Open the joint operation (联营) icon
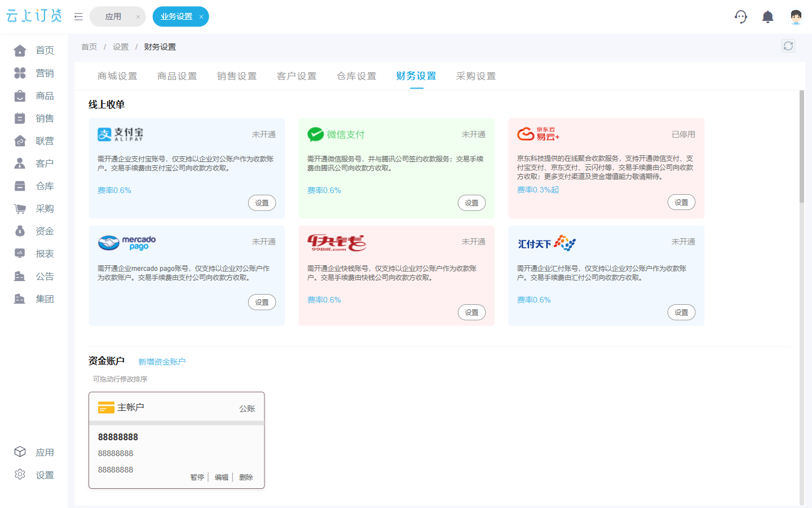This screenshot has height=508, width=812. [x=20, y=141]
